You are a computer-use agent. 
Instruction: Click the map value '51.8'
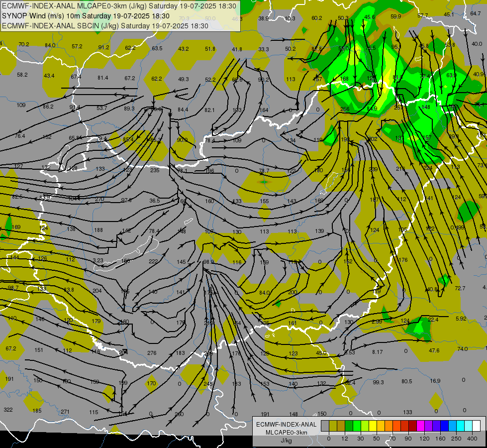[210, 48]
